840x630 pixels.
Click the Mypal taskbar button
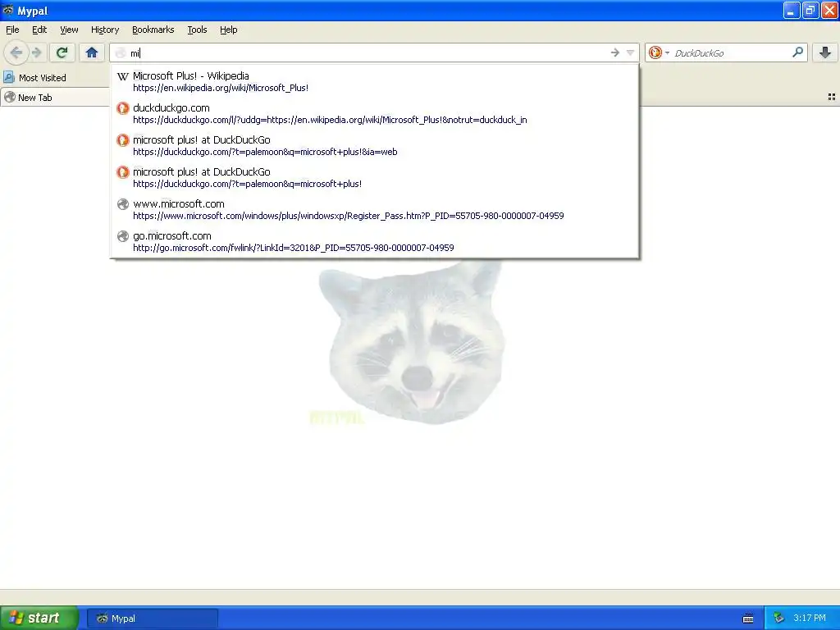[153, 619]
